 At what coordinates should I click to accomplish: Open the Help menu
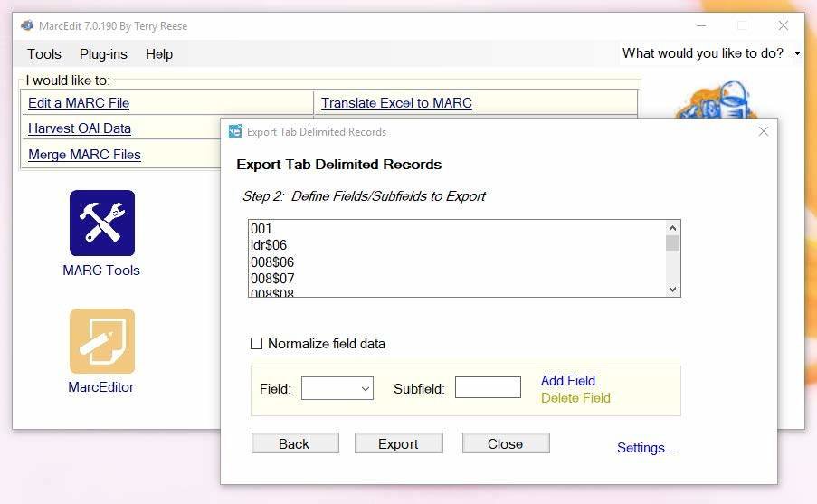(159, 54)
